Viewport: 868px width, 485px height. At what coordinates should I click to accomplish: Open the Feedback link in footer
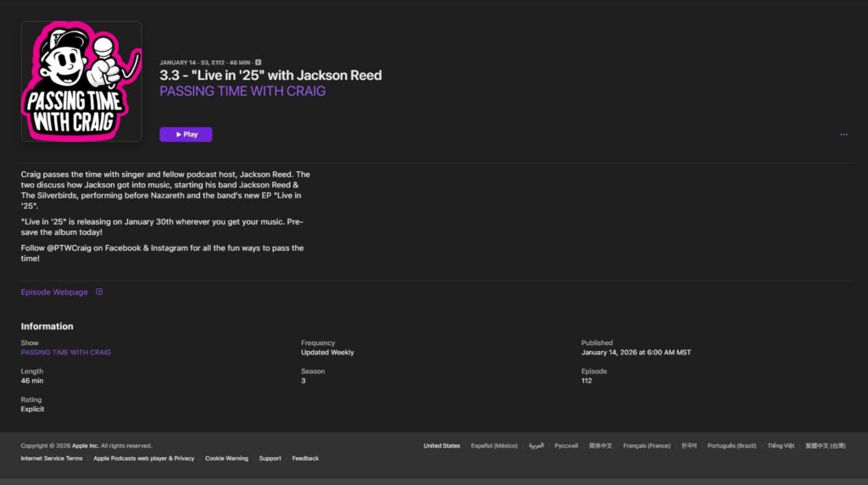click(x=305, y=458)
